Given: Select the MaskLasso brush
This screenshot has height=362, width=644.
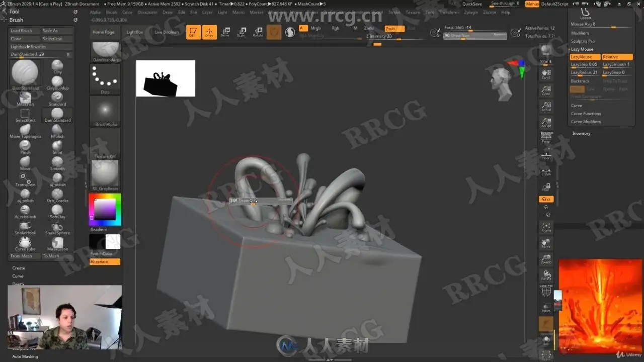Looking at the screenshot, I should click(57, 243).
